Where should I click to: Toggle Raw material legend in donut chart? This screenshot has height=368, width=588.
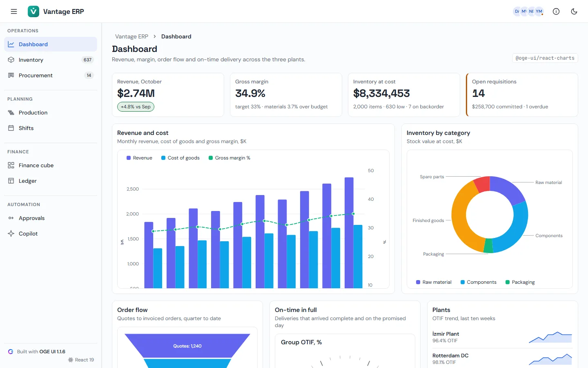click(x=434, y=282)
